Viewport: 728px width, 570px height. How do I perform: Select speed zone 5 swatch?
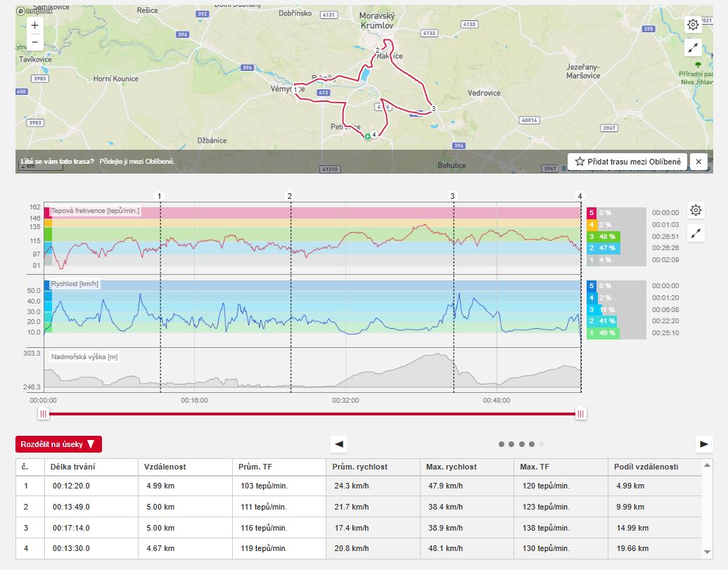592,285
